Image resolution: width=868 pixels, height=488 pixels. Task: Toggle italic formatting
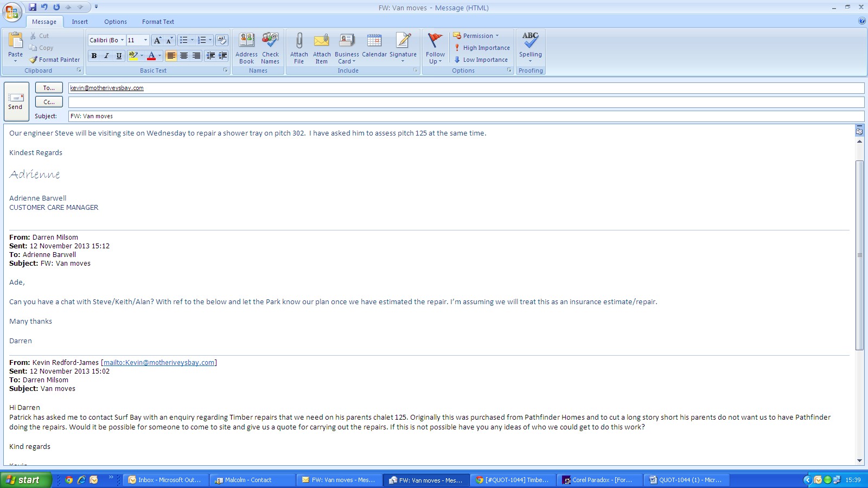point(106,55)
